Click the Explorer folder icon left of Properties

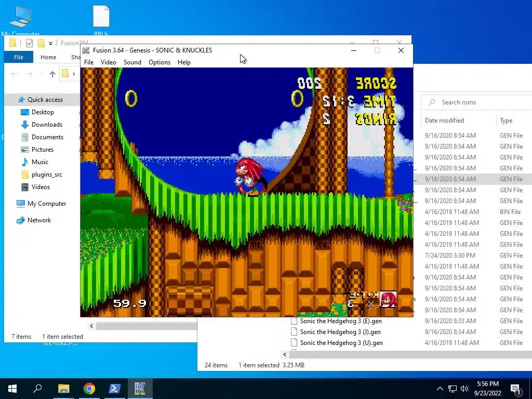pos(13,43)
